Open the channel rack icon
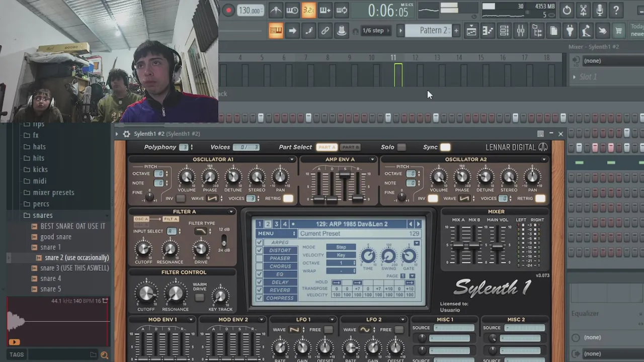This screenshot has width=644, height=362. click(x=504, y=31)
